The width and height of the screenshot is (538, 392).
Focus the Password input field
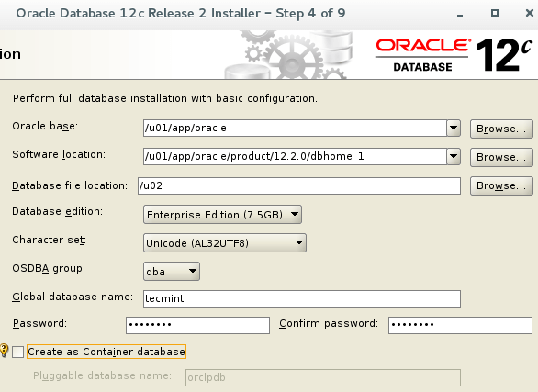coord(197,325)
